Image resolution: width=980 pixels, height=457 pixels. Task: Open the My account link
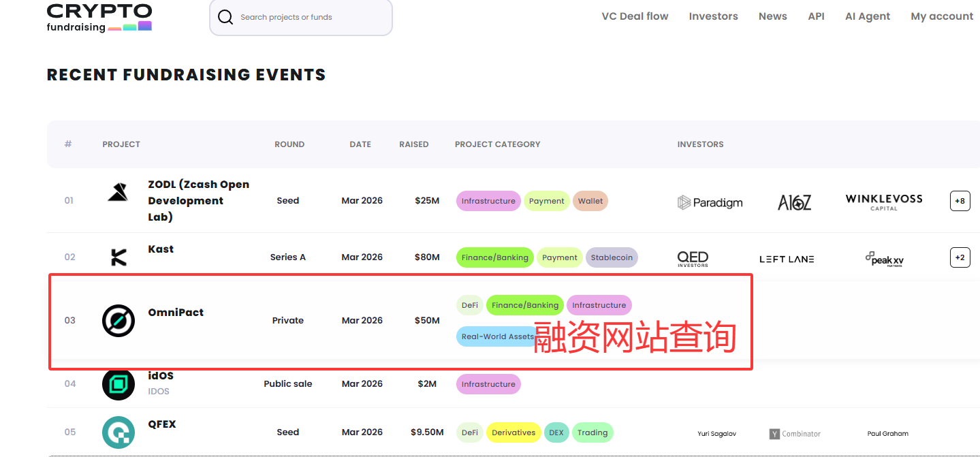pos(942,16)
